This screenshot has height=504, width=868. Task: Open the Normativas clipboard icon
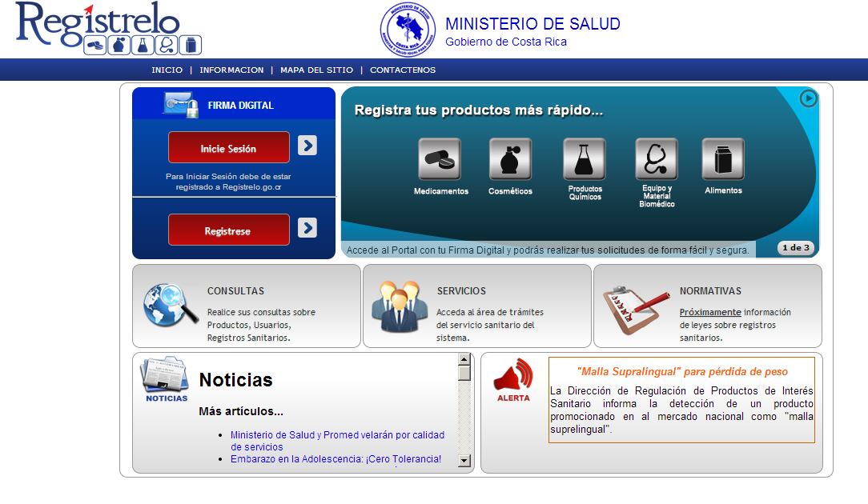click(635, 308)
